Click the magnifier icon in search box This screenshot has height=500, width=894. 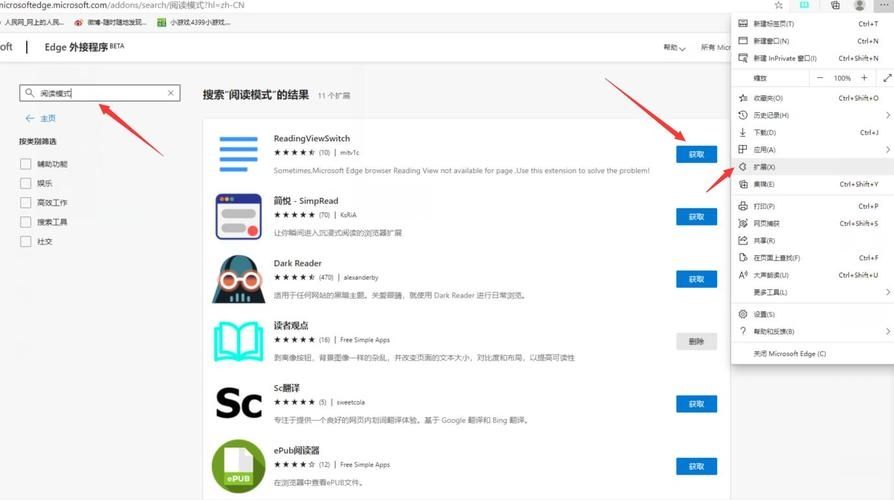30,93
